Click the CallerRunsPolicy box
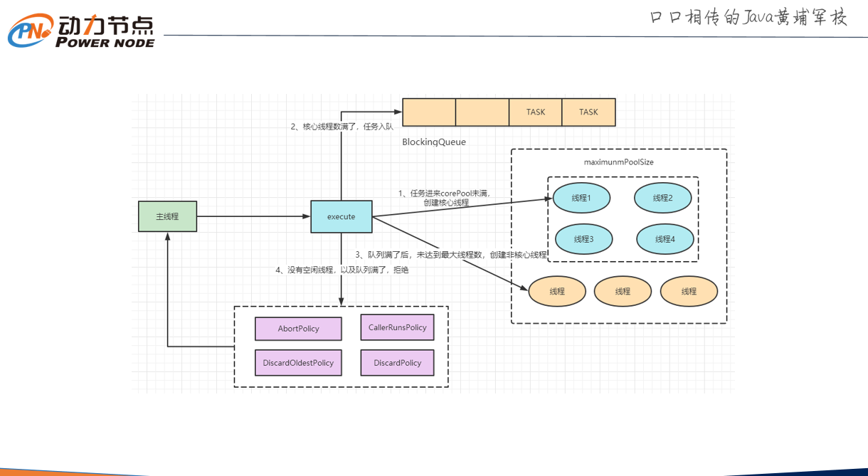The width and height of the screenshot is (868, 476). tap(397, 327)
